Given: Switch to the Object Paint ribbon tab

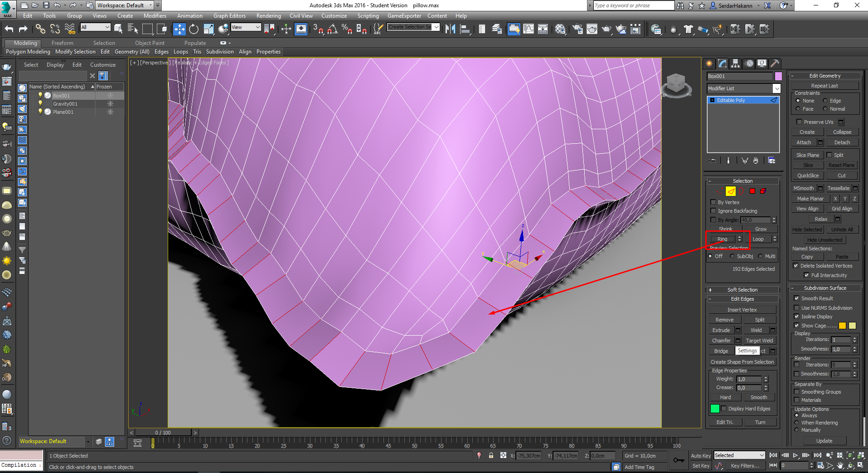Looking at the screenshot, I should tap(150, 43).
